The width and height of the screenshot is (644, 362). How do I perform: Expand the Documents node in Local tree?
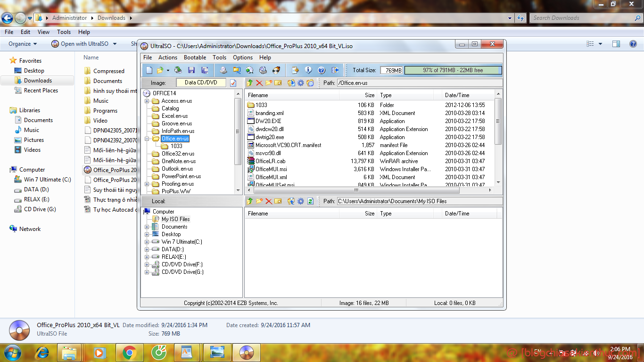click(x=147, y=227)
